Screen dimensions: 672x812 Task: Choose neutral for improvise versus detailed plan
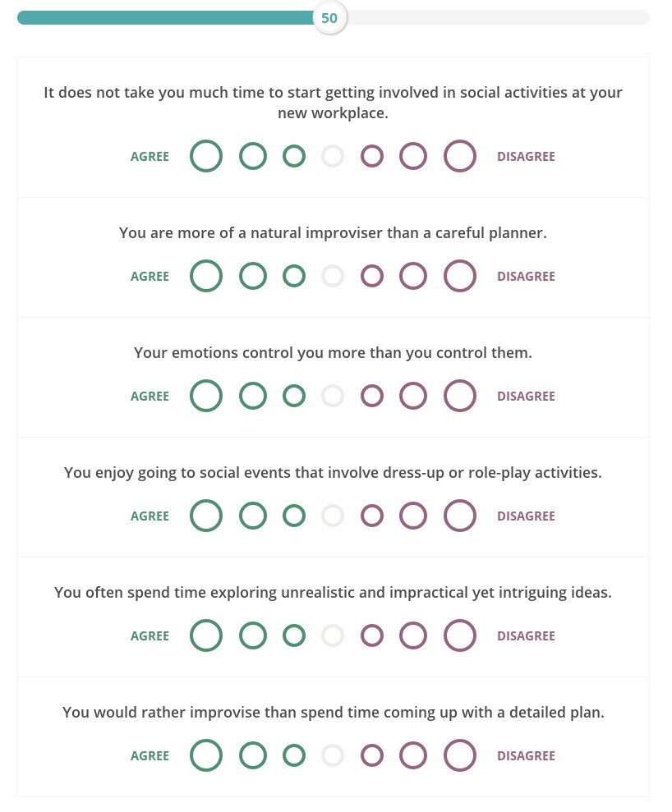333,755
